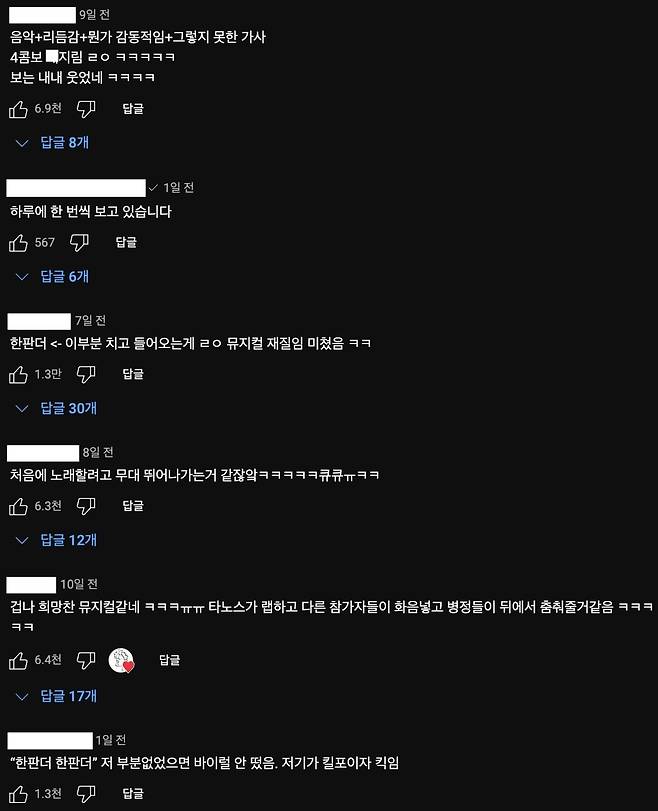The height and width of the screenshot is (811, 658).
Task: Reply to the comment with 567 likes
Action: coord(126,242)
